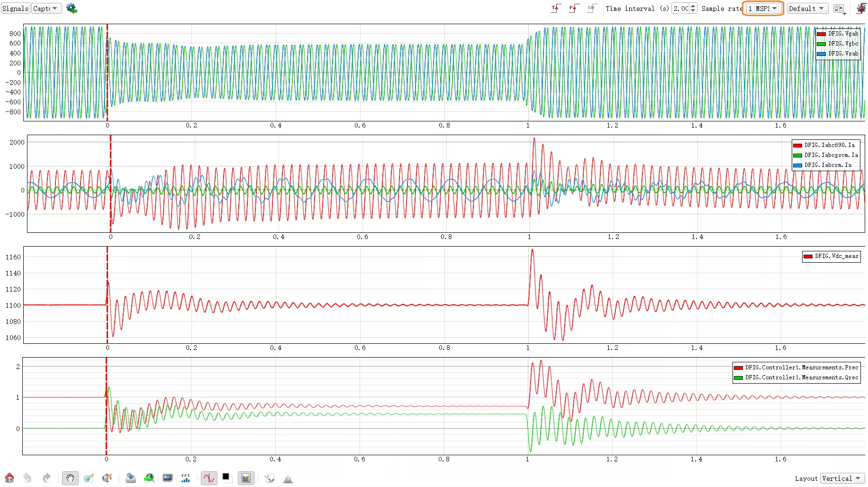The height and width of the screenshot is (487, 868).
Task: Click the Home reset view icon
Action: click(x=9, y=478)
